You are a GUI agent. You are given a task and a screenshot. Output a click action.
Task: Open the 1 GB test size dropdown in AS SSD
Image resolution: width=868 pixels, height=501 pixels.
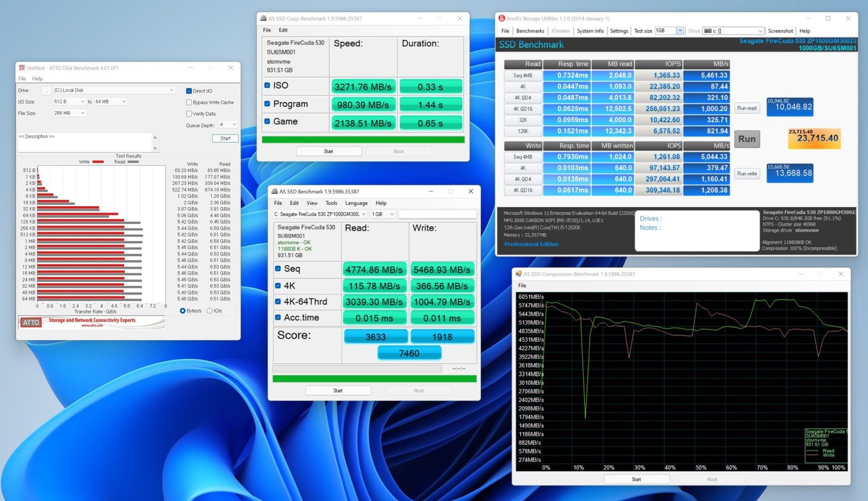coord(382,214)
